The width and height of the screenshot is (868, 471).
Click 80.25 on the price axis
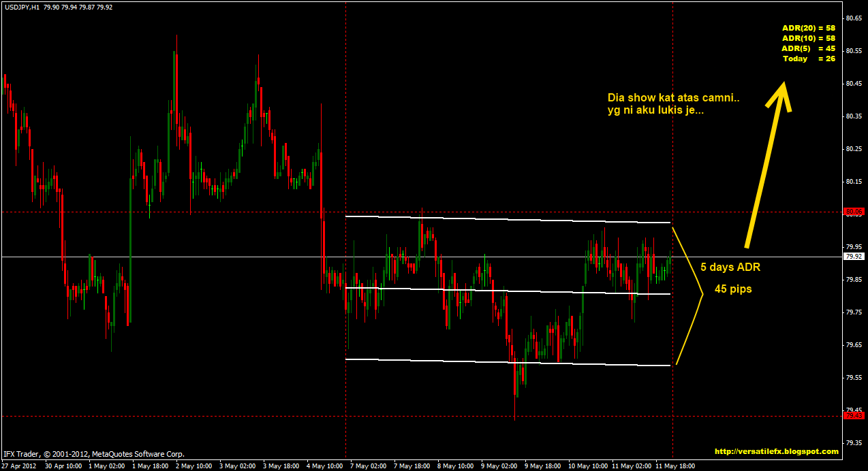click(854, 149)
